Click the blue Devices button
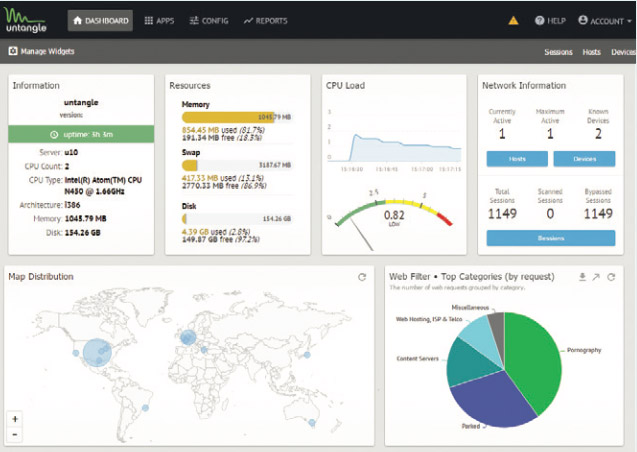The width and height of the screenshot is (637, 452). click(584, 159)
